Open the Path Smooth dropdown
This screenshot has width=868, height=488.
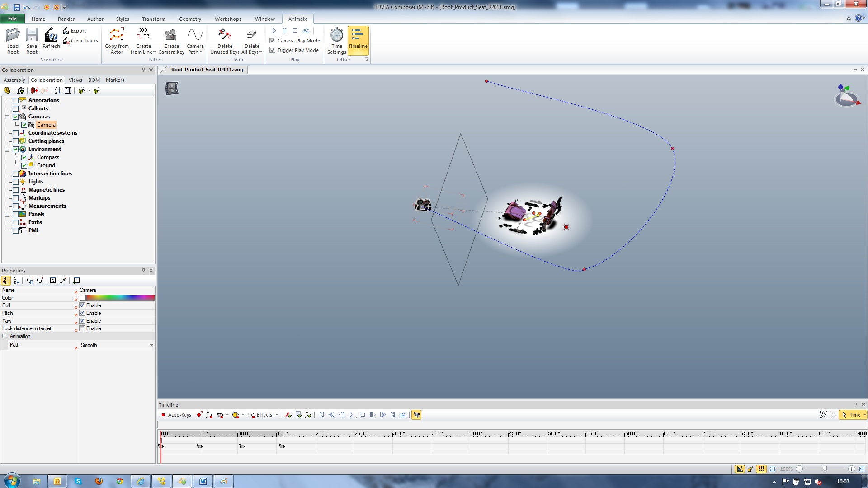coord(151,345)
